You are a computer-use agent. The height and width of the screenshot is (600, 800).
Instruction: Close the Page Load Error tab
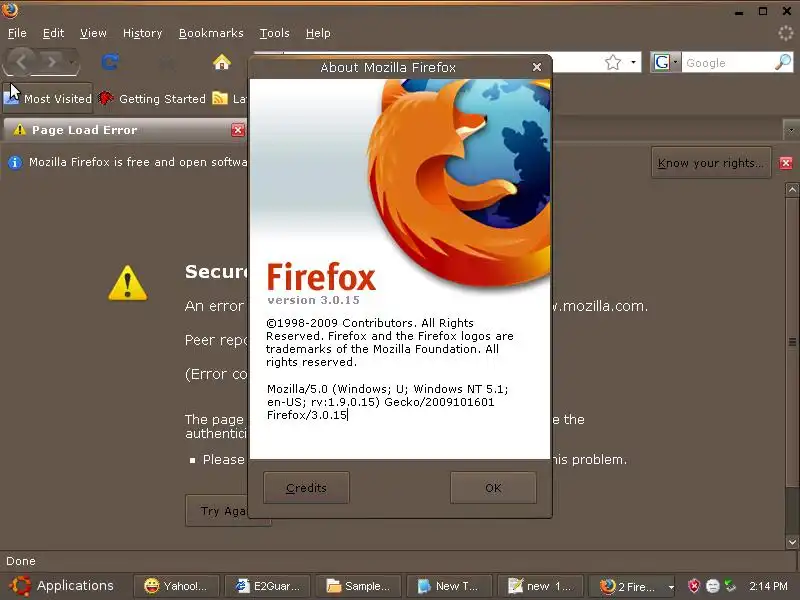[238, 130]
